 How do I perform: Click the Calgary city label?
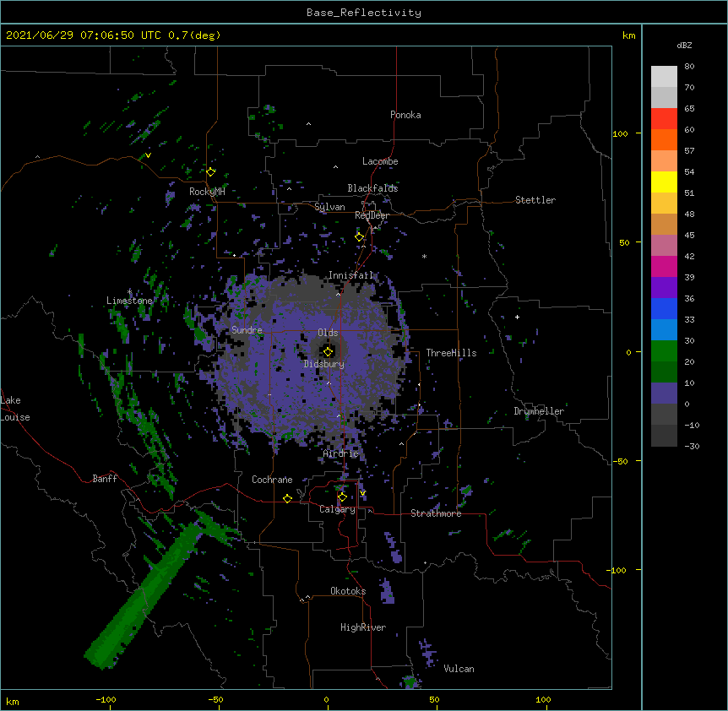[337, 509]
